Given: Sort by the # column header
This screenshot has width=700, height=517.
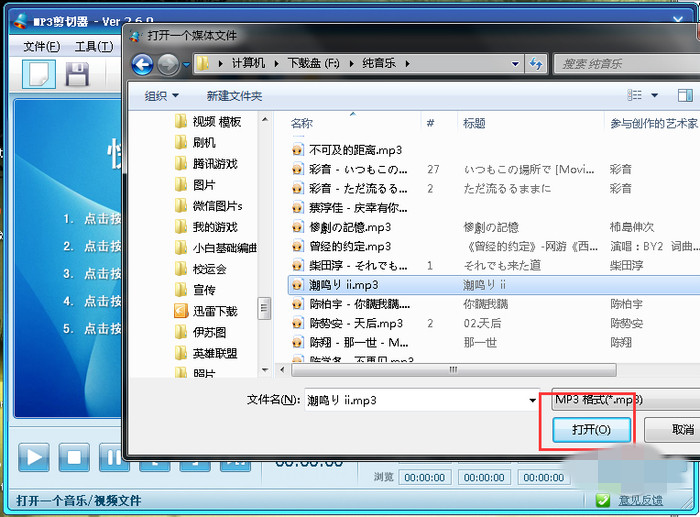Looking at the screenshot, I should click(x=430, y=123).
